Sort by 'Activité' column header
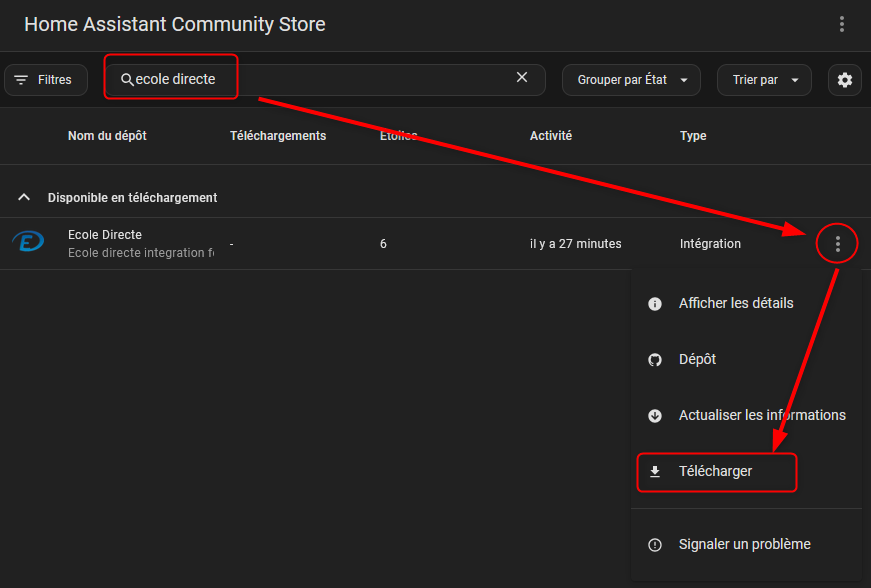This screenshot has width=871, height=588. tap(550, 136)
